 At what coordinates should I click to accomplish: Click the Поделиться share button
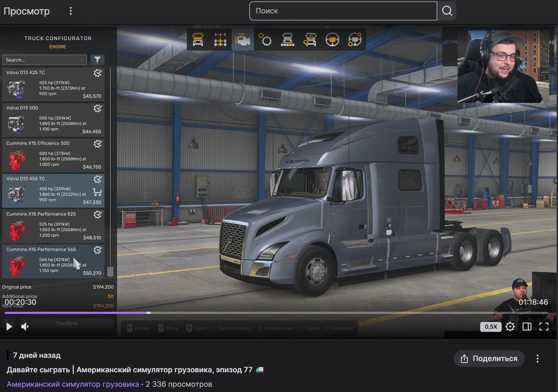tap(489, 359)
